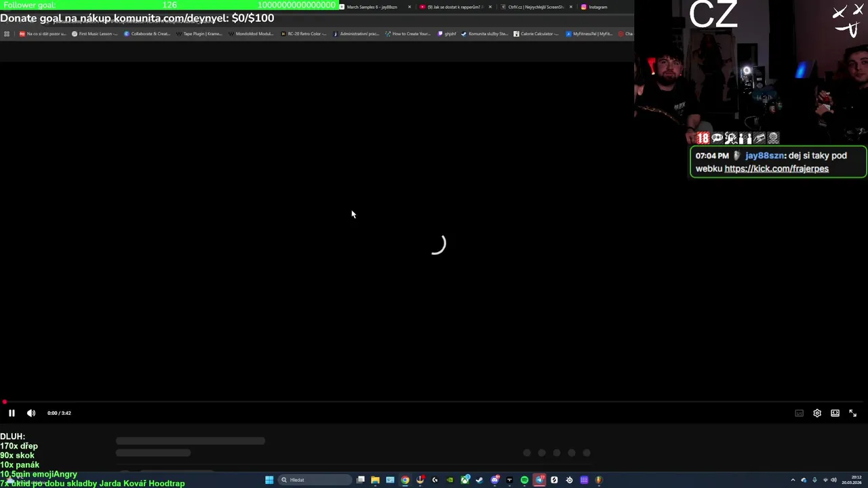Open the purple grid app on taskbar
Viewport: 868px width, 488px height.
pyautogui.click(x=584, y=480)
